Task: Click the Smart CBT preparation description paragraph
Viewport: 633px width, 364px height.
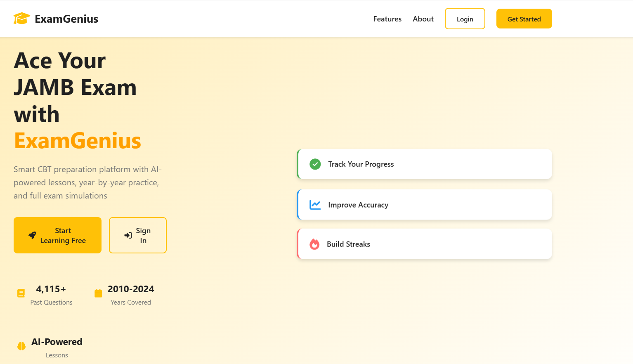Action: click(88, 182)
